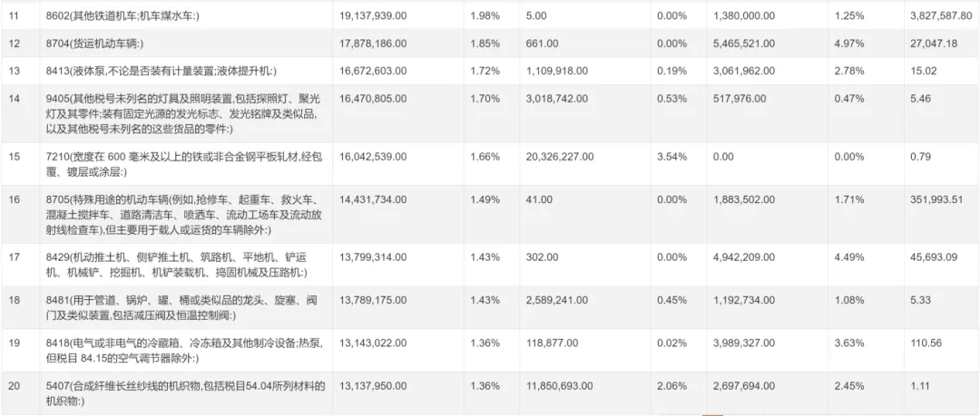The image size is (980, 416).
Task: Click the 17,878,186.00 amount cell
Action: (374, 44)
